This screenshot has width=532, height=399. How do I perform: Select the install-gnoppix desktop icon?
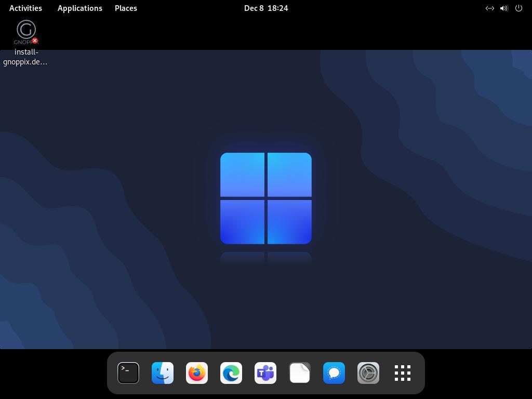[26, 32]
